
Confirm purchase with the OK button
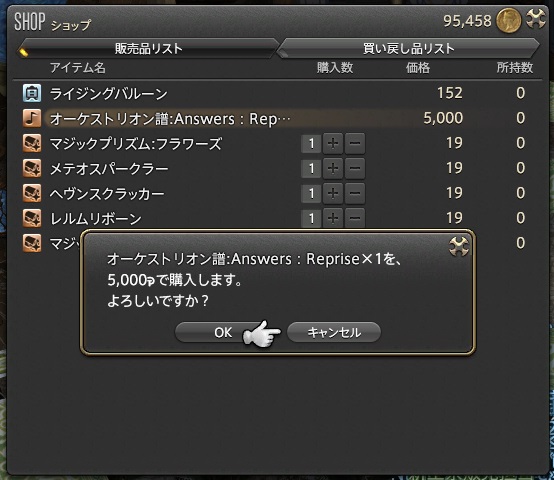223,332
